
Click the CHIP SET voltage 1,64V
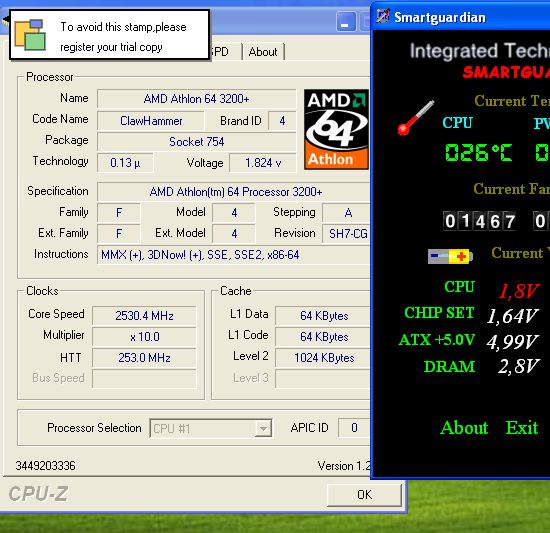(x=512, y=316)
